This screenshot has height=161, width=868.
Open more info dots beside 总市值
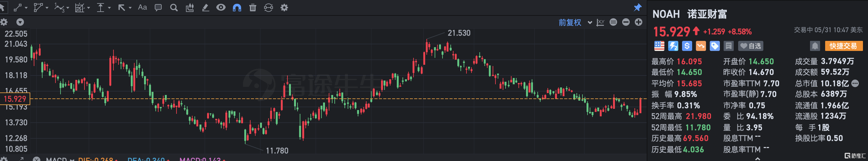855,83
